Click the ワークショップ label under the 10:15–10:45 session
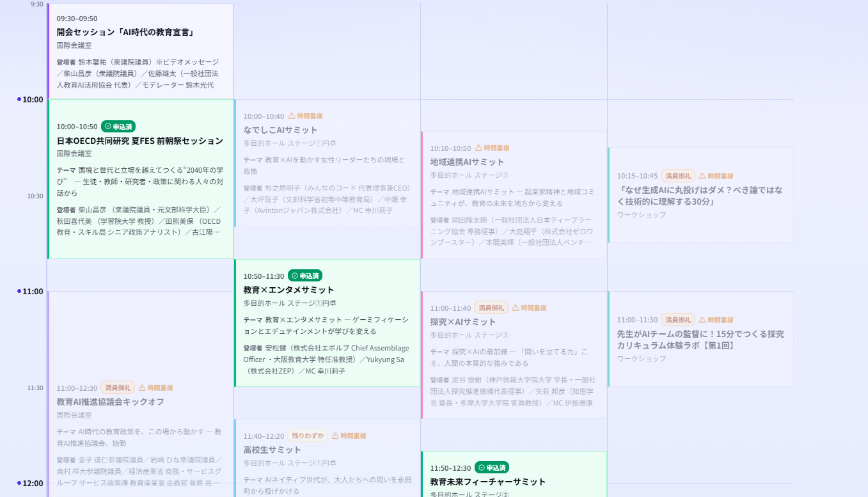Image resolution: width=868 pixels, height=497 pixels. (x=642, y=215)
